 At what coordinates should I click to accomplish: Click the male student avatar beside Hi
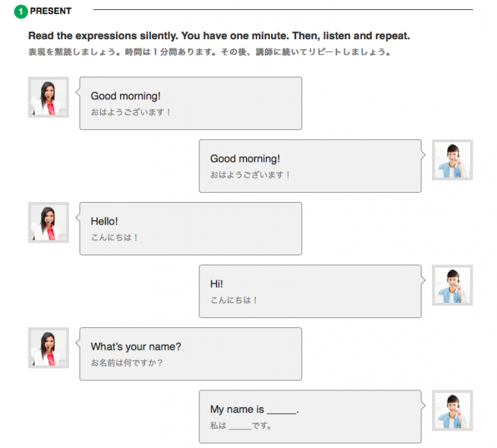[x=453, y=285]
